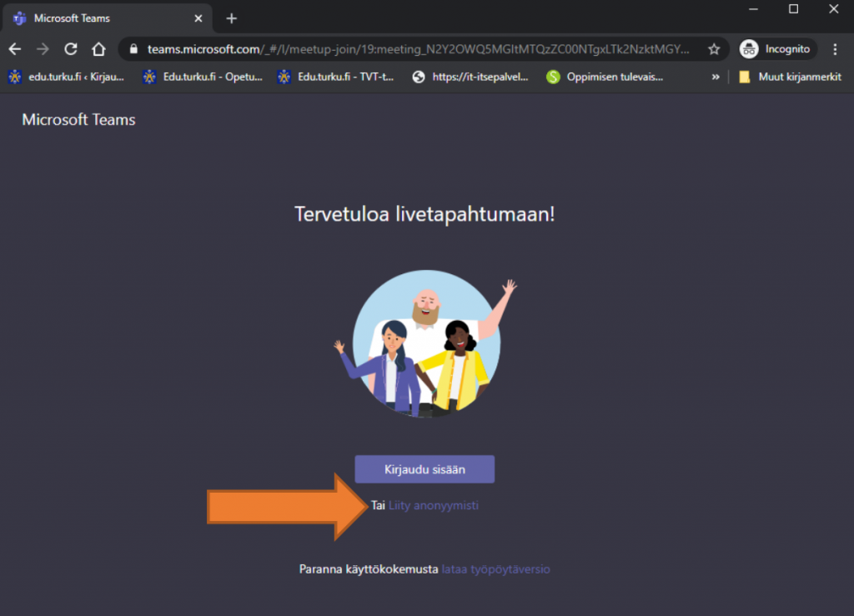Open the Edu.turku.fi - TVT-t... bookmark
854x616 pixels.
click(x=335, y=77)
